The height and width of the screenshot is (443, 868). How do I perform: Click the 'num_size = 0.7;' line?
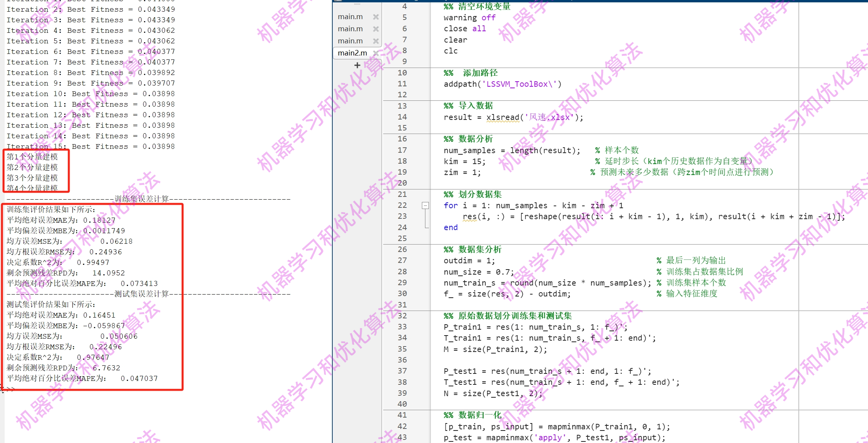(x=479, y=272)
